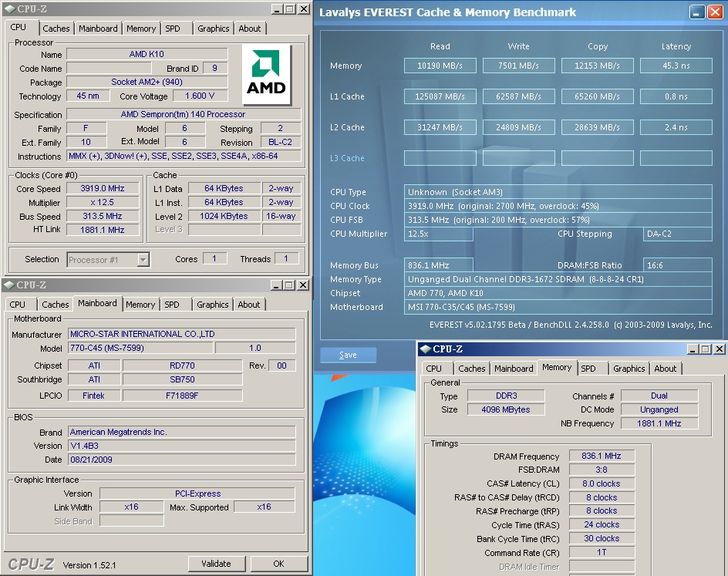Click the Bus Speed 313.5 MHz field

pyautogui.click(x=103, y=217)
